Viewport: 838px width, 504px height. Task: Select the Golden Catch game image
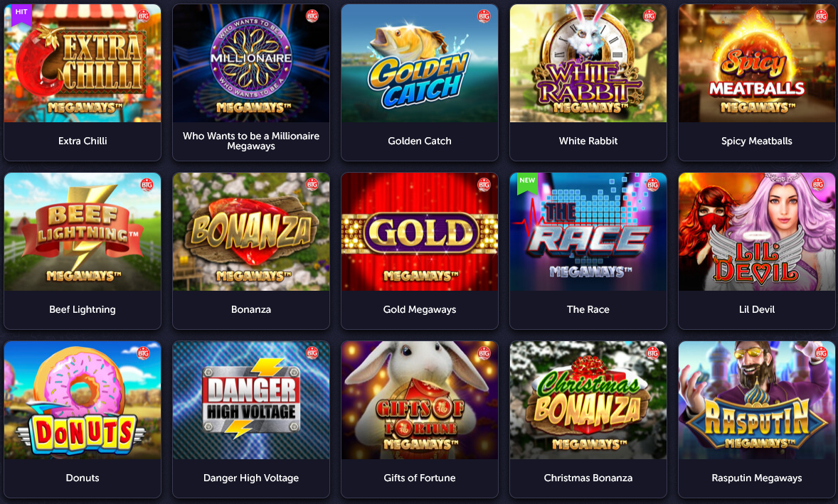(420, 63)
